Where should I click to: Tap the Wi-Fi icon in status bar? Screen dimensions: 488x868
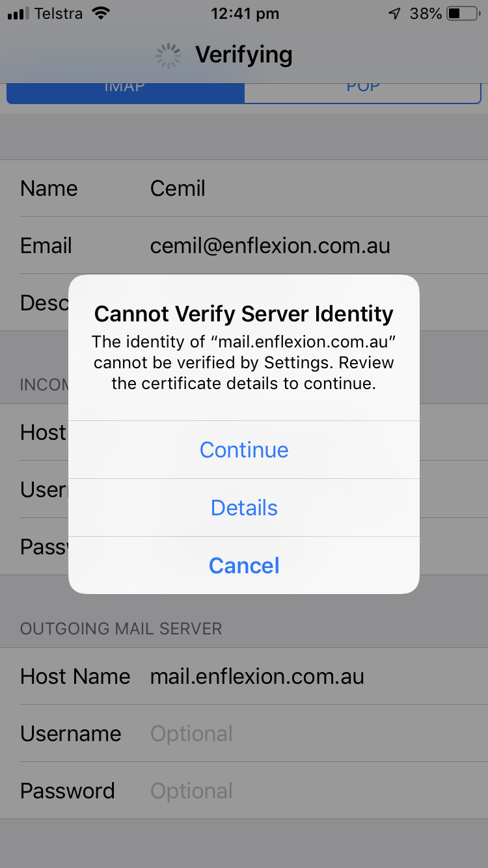click(x=101, y=13)
